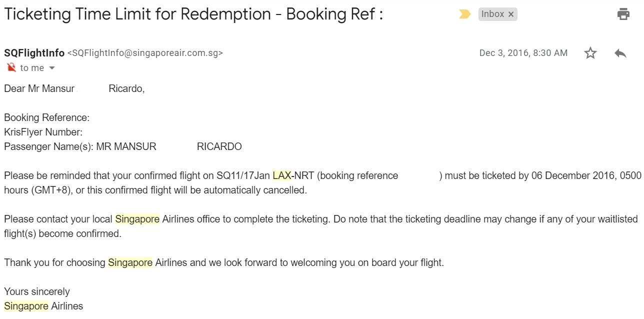
Task: Click the SQFlightInfo@singaporeair.com.sg address
Action: click(145, 53)
